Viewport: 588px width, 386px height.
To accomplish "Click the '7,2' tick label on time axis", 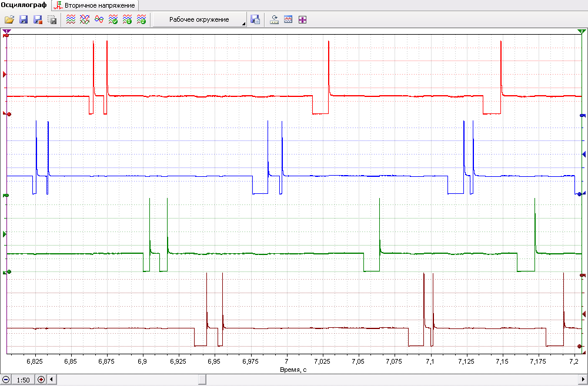I will [x=574, y=362].
